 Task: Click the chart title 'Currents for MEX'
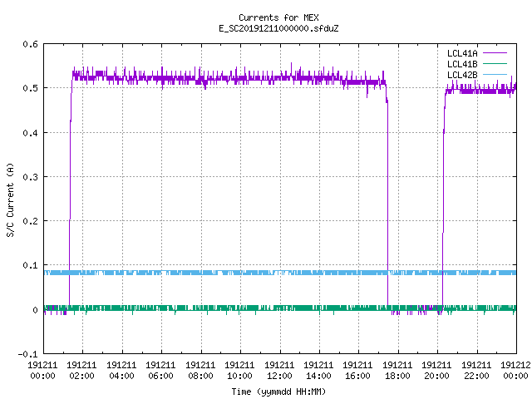click(278, 17)
